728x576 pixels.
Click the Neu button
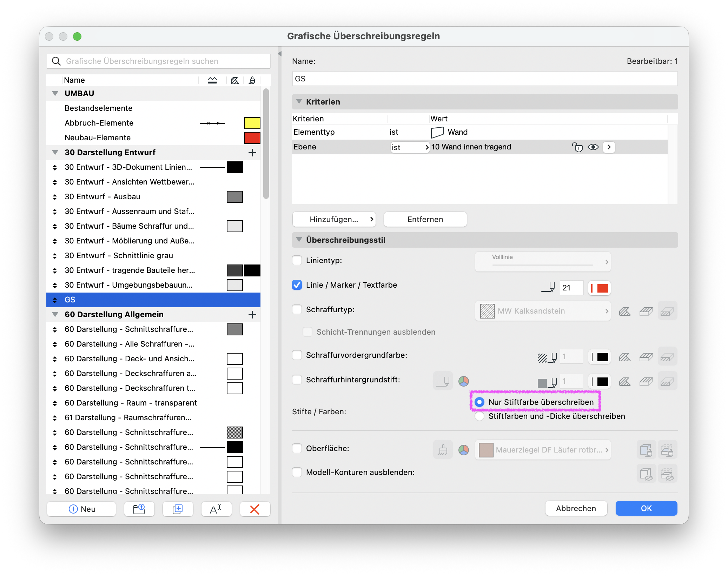click(x=81, y=509)
